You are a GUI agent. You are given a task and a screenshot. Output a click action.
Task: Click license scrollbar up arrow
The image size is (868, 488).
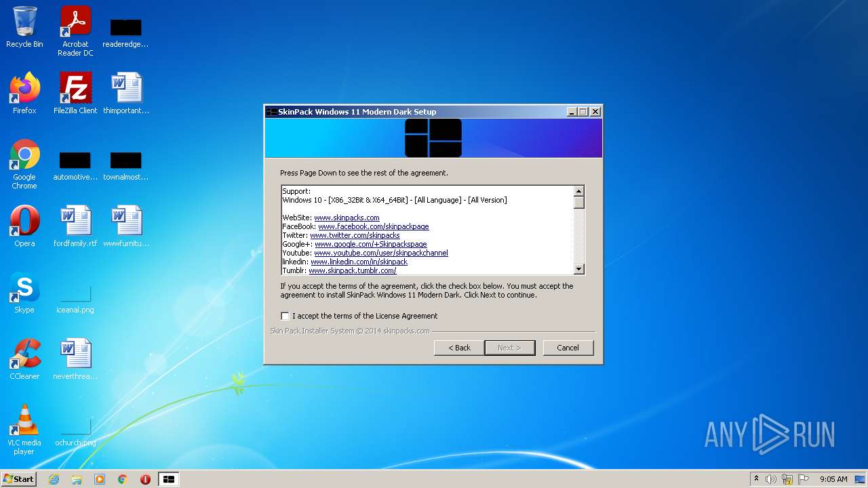pos(578,191)
